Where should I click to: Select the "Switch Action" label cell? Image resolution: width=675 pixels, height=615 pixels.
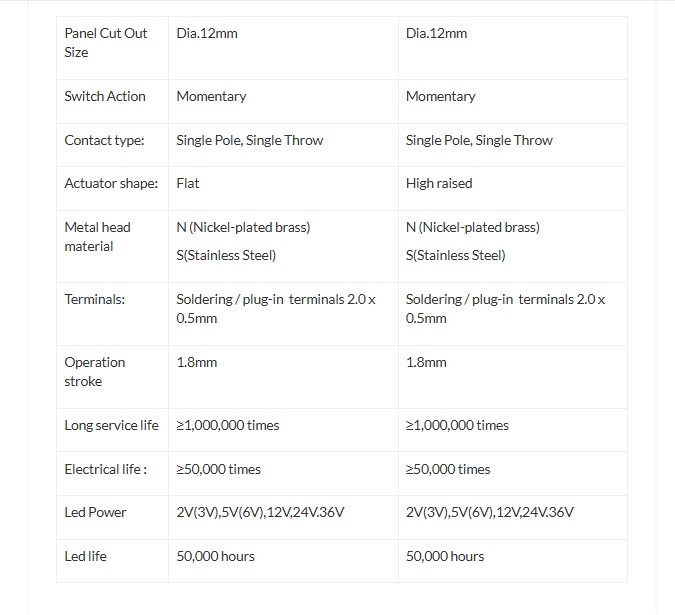105,97
